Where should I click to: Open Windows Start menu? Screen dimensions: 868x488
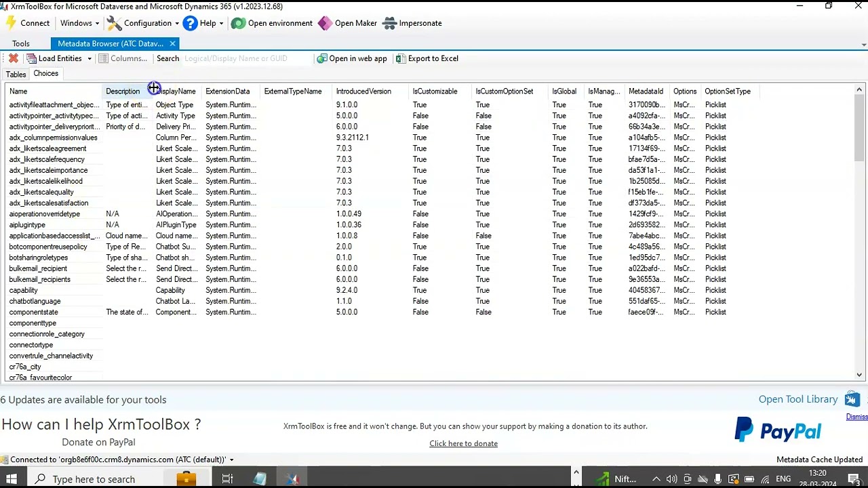[x=12, y=479]
